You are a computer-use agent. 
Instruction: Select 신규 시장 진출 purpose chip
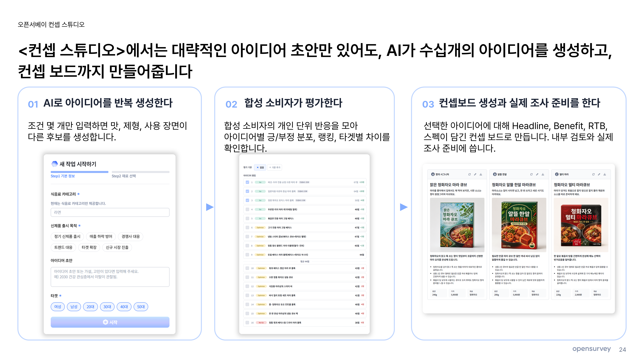(x=117, y=247)
